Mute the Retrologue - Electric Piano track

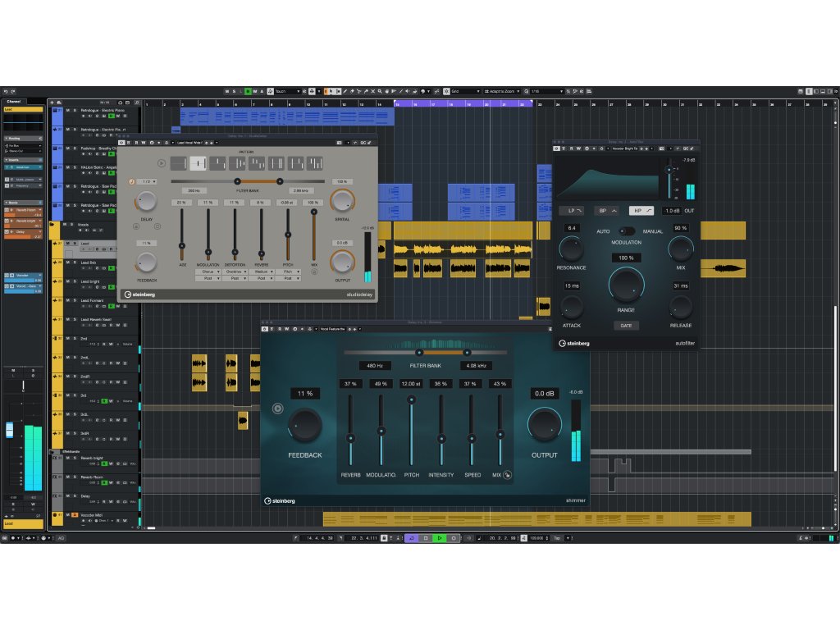[x=67, y=111]
